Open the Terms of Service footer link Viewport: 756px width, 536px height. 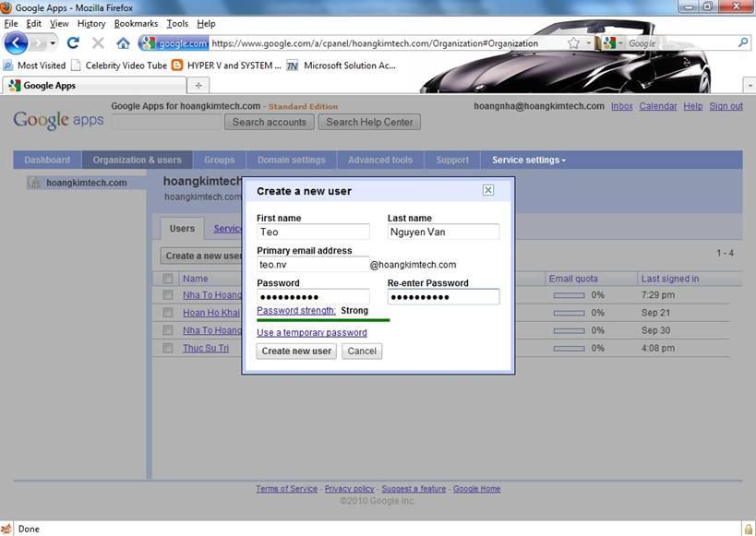[286, 489]
